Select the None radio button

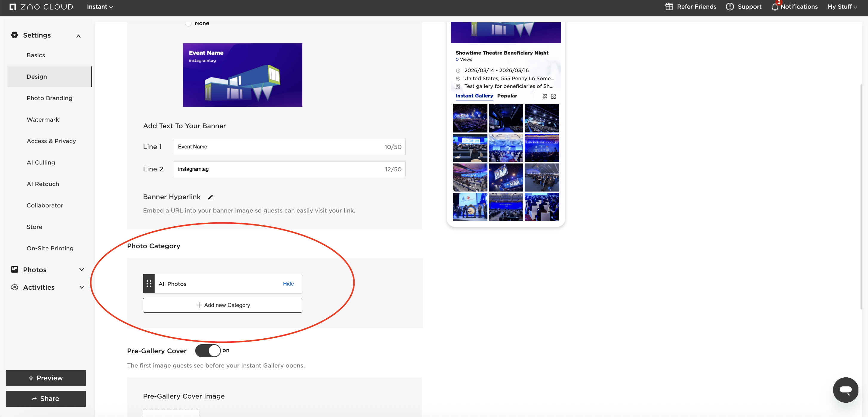[188, 23]
